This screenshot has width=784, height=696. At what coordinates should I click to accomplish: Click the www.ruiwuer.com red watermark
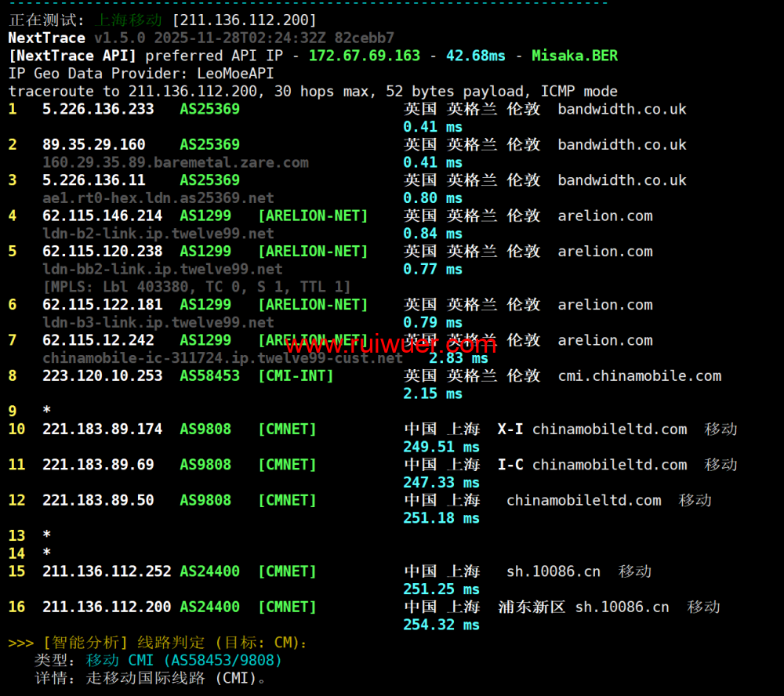[x=390, y=344]
